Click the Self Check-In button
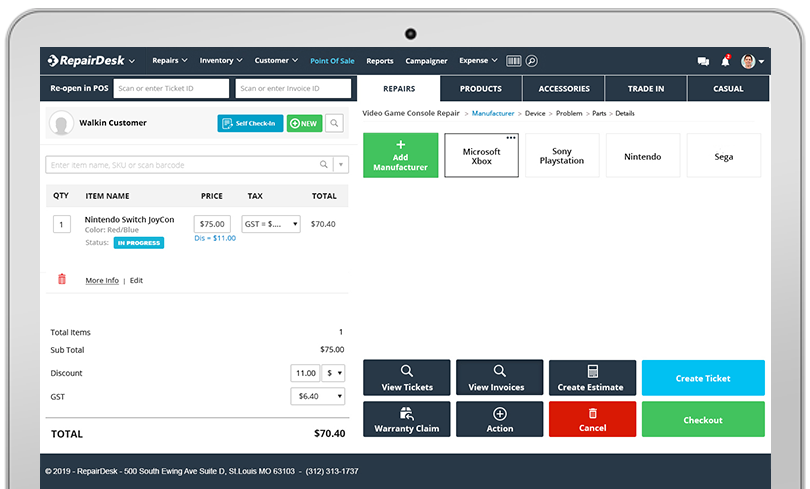810x489 pixels. (250, 123)
